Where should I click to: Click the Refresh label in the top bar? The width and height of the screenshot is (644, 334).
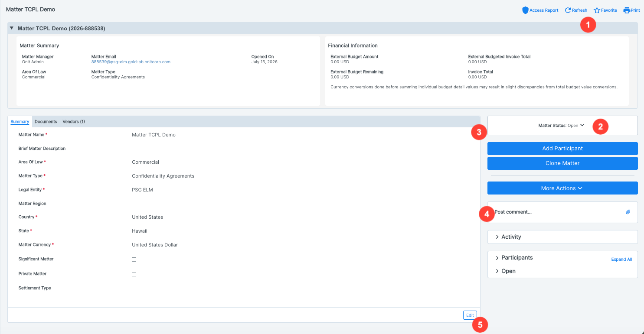[580, 10]
